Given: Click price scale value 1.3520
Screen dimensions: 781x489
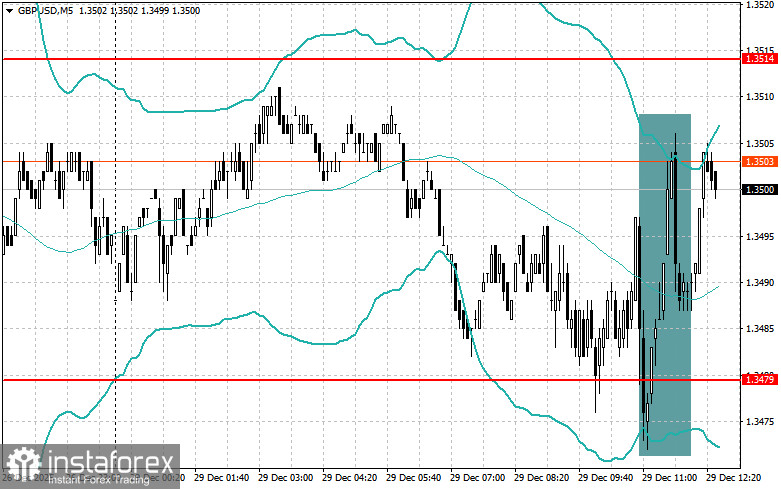Looking at the screenshot, I should (x=760, y=4).
